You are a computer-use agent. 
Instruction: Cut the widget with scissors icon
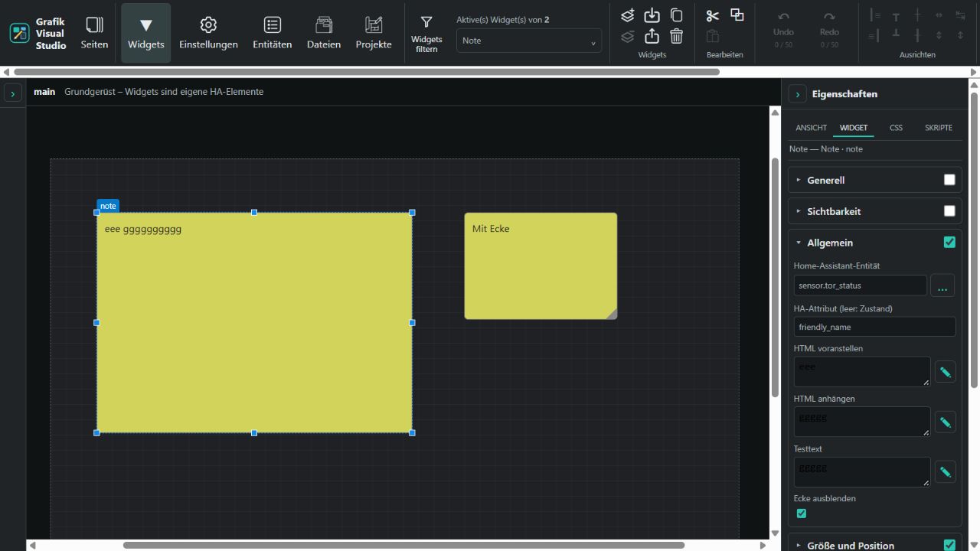[x=713, y=15]
